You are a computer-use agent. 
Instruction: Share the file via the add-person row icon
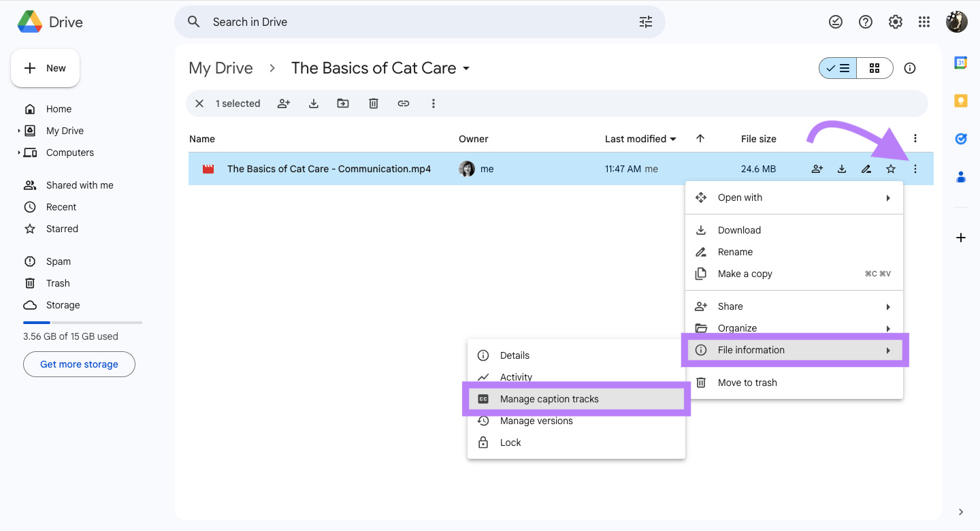tap(817, 168)
